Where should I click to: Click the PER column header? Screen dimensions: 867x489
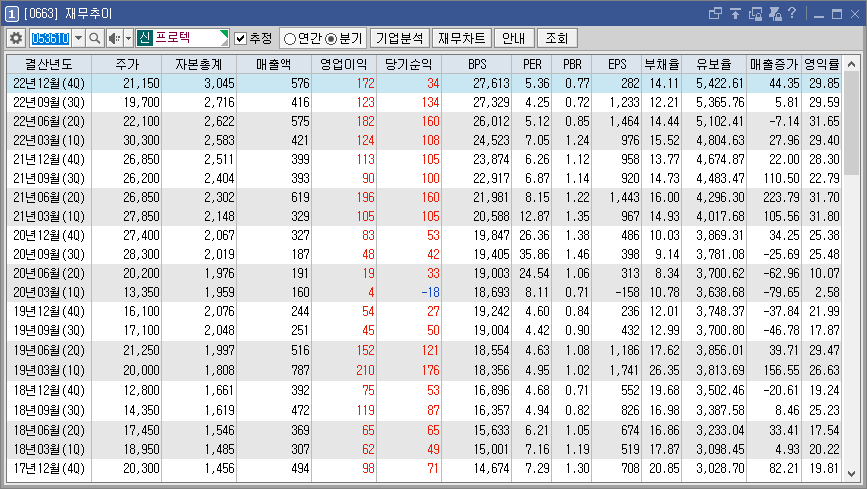point(532,64)
